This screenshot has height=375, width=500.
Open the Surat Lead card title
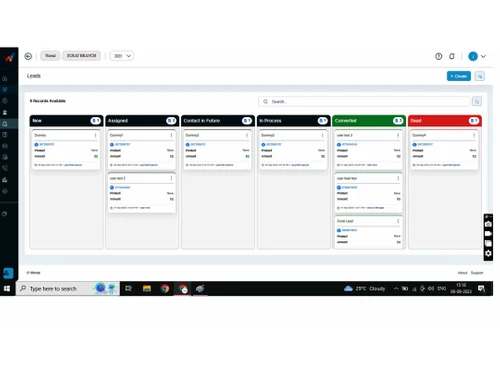pos(345,221)
